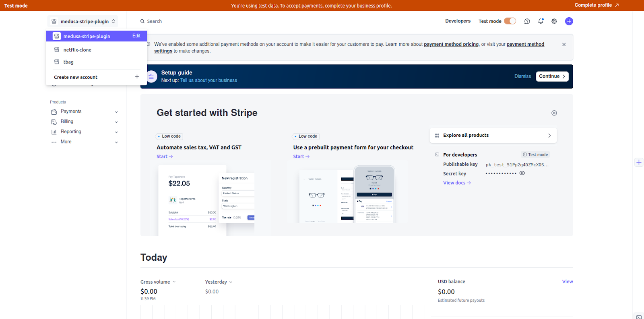Open payment method settings link
Screen dimensions: 644x319
[x=525, y=44]
